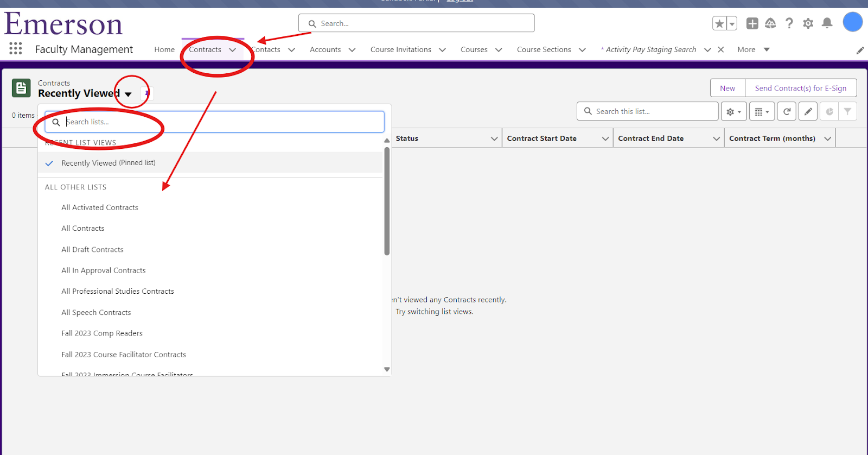The height and width of the screenshot is (455, 868).
Task: Switch to the Course Invitations tab
Action: pos(401,49)
